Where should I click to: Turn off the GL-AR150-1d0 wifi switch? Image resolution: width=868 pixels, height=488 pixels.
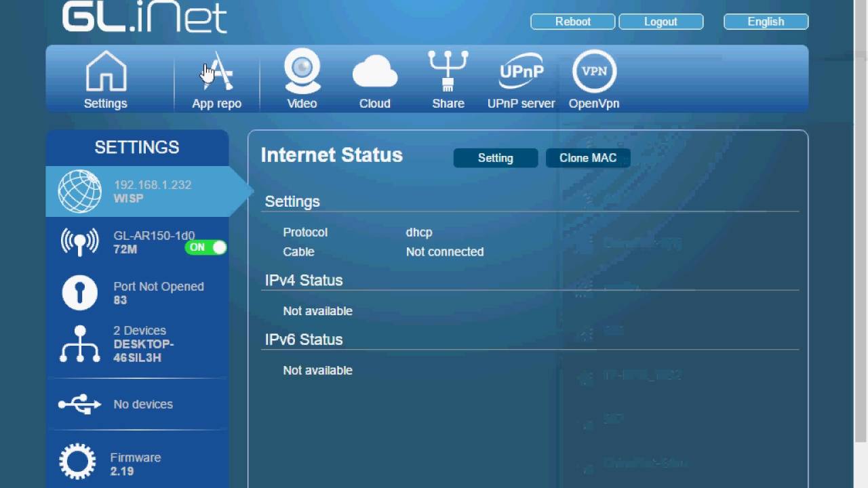tap(205, 247)
